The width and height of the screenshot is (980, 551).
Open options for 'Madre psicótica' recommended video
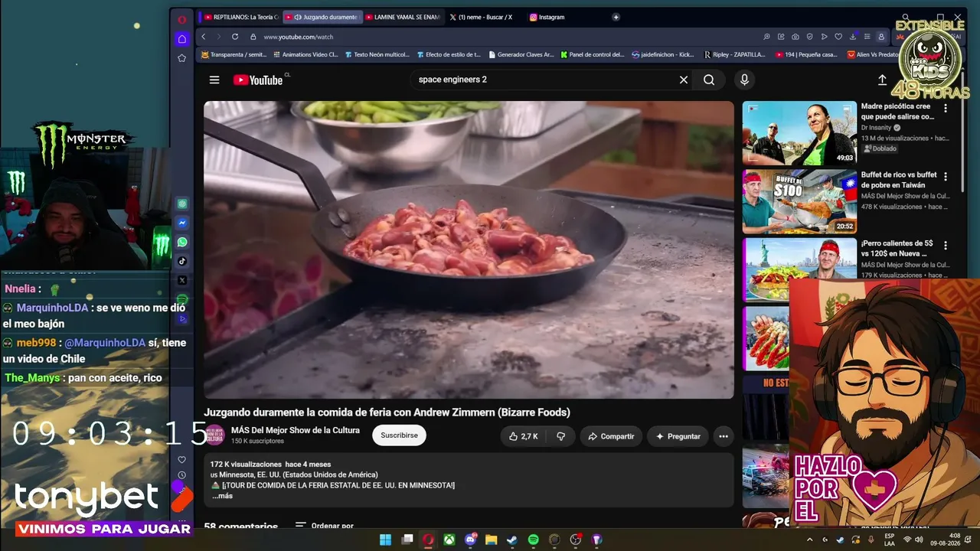click(946, 109)
